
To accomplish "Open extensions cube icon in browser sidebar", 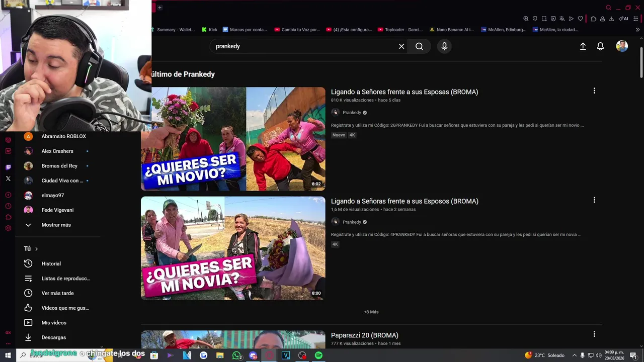I will (x=8, y=217).
